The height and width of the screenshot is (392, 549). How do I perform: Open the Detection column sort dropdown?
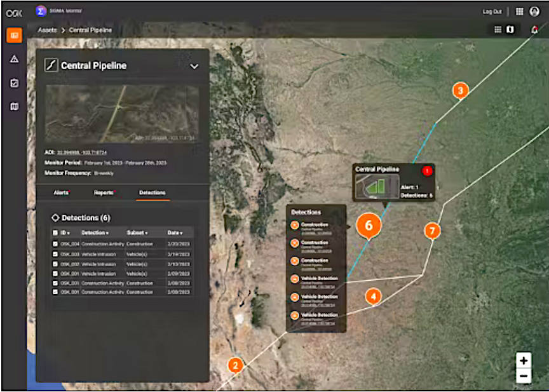pyautogui.click(x=95, y=233)
